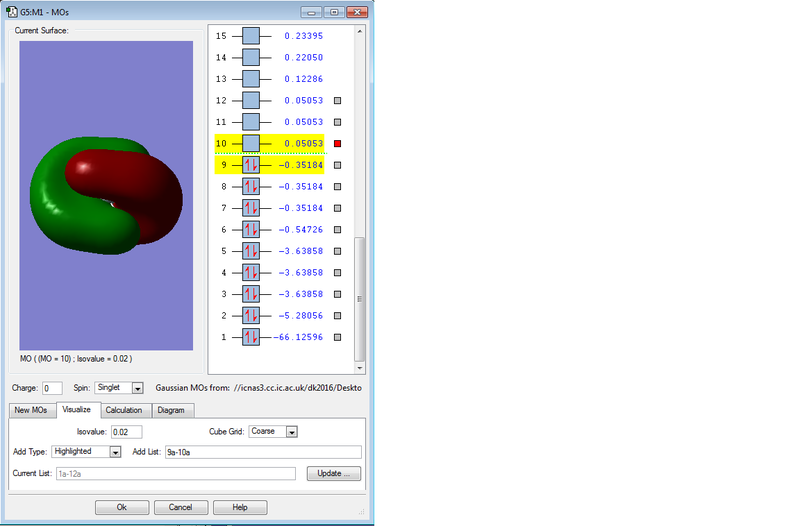Expand the Add Type dropdown showing Highlighted
The width and height of the screenshot is (800, 526).
115,452
